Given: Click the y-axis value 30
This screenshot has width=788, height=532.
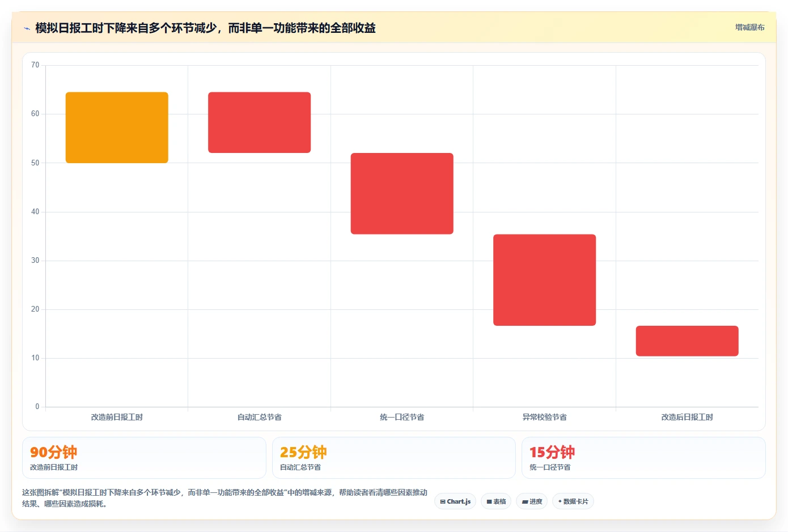Looking at the screenshot, I should [x=35, y=261].
